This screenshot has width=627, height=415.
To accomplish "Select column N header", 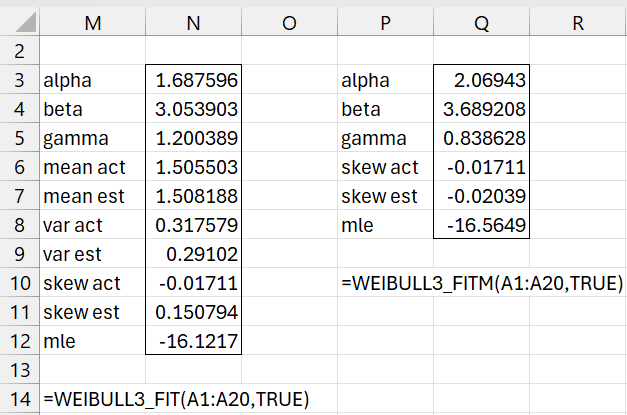I will 193,19.
